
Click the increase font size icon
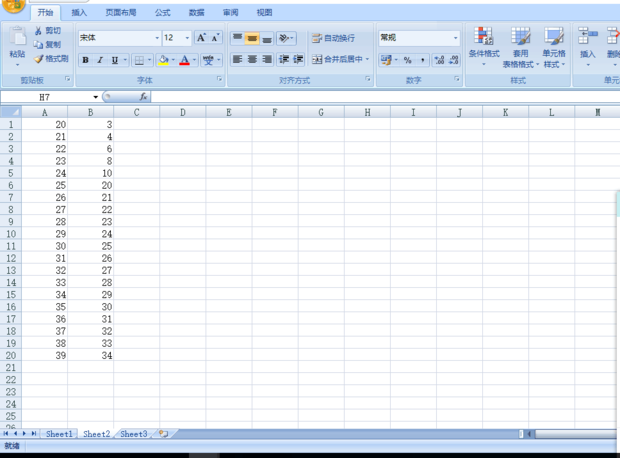click(201, 38)
